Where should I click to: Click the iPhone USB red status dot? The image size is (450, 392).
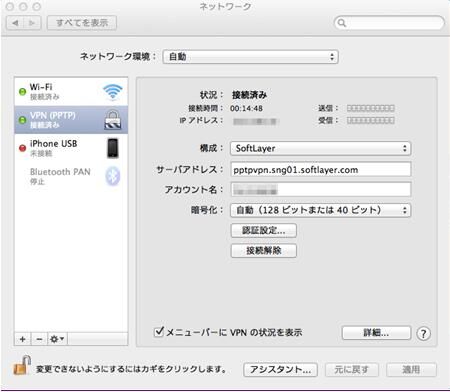pyautogui.click(x=22, y=148)
